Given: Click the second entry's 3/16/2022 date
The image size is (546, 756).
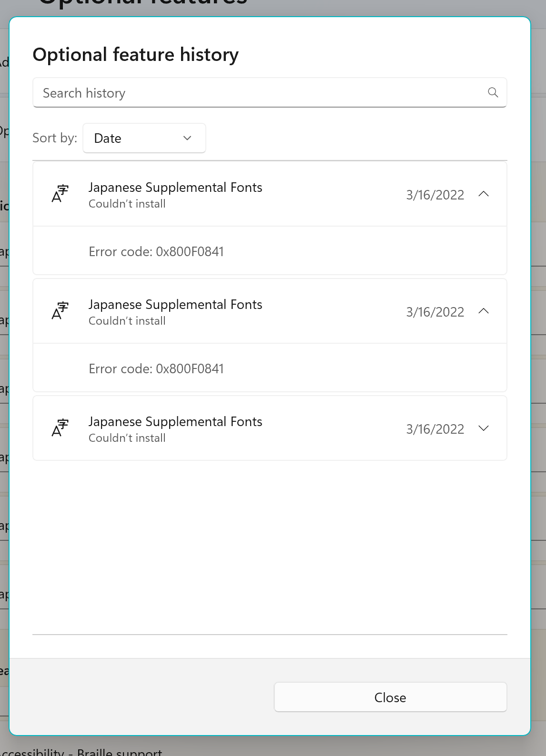Looking at the screenshot, I should pyautogui.click(x=435, y=312).
